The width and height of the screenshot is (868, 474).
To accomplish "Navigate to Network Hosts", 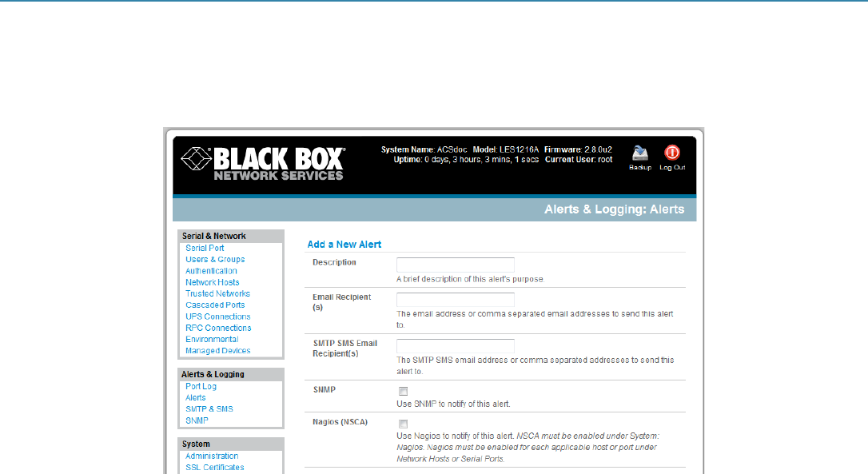I will tap(212, 282).
